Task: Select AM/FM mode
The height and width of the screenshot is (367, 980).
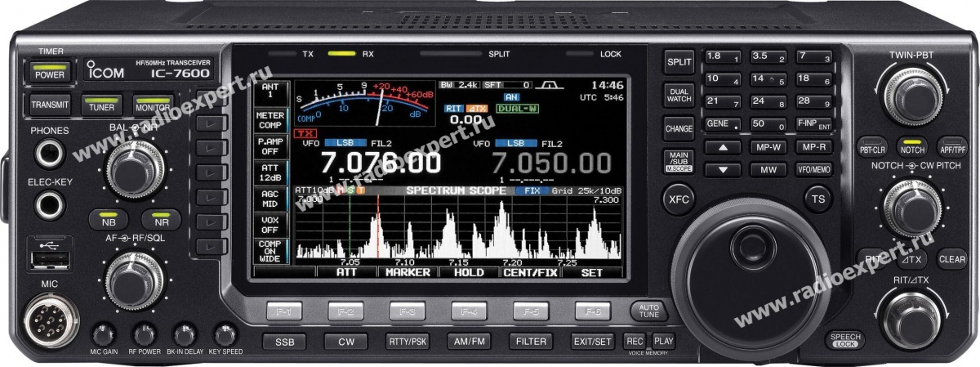Action: 470,342
